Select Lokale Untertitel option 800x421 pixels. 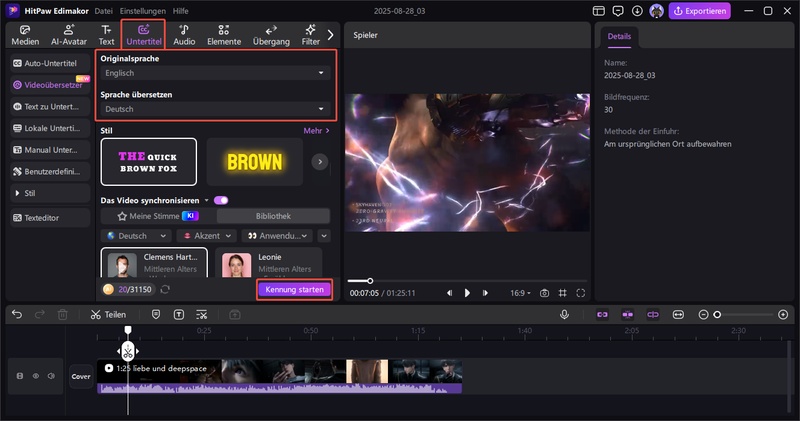pos(50,128)
